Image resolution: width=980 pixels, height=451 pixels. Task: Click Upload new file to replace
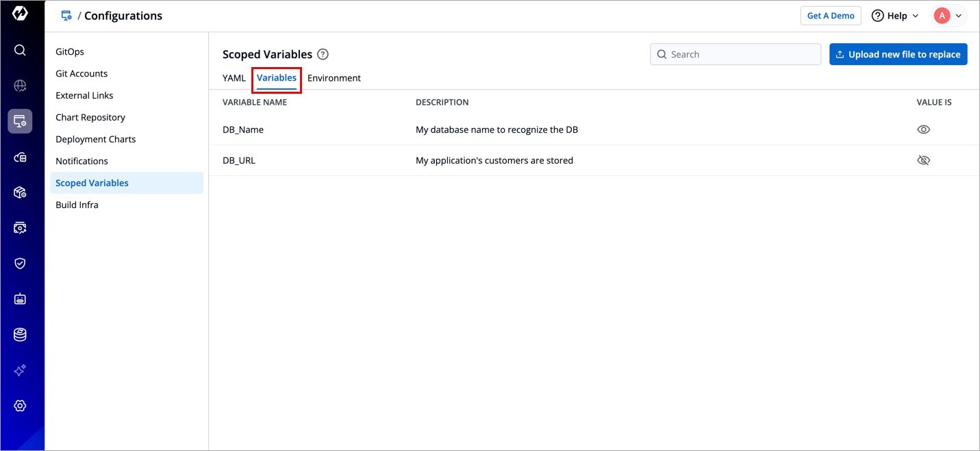[898, 55]
